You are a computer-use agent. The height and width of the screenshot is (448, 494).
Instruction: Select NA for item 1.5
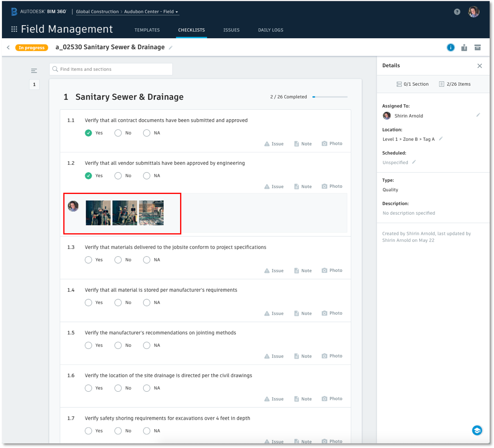point(147,345)
